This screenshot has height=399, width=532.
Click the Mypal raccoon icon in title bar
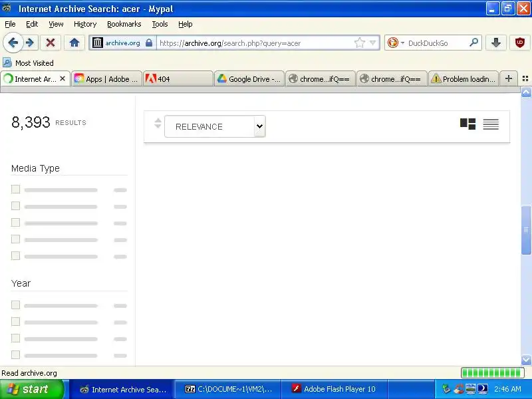click(7, 8)
